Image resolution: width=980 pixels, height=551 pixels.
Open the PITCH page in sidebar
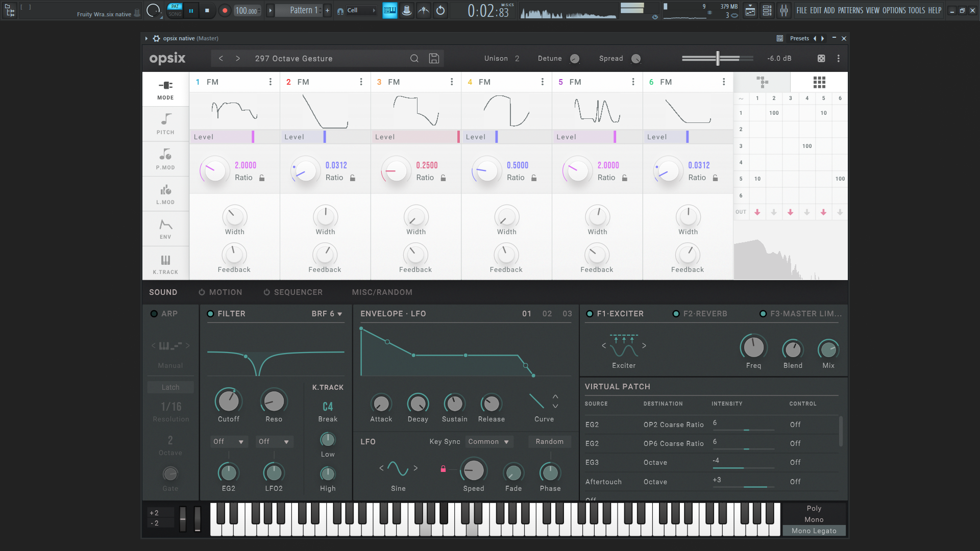(x=165, y=124)
